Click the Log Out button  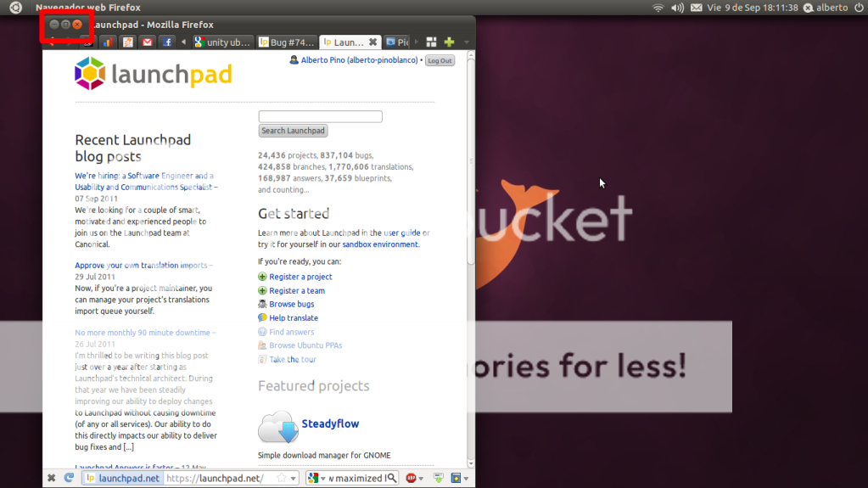(440, 61)
